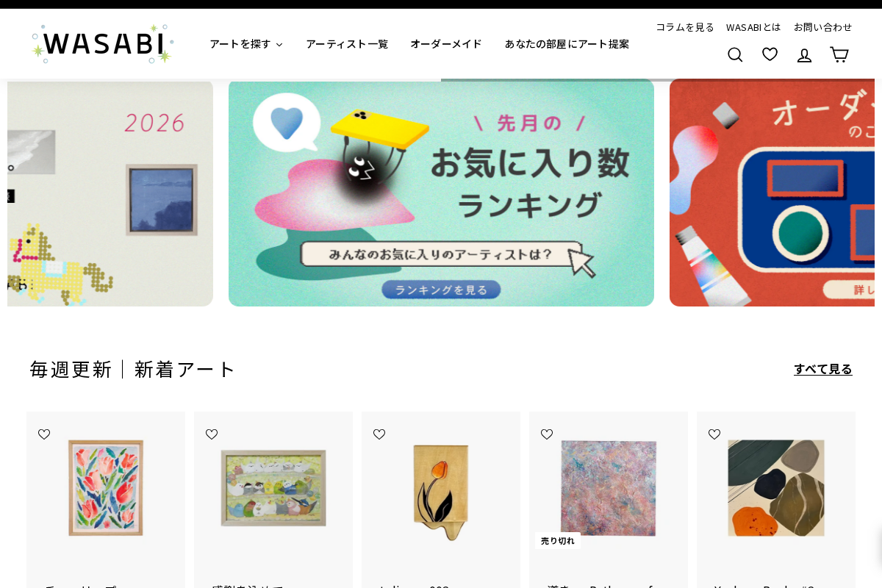The width and height of the screenshot is (882, 588).
Task: Toggle the heart on the sold-out pink painting
Action: 547,434
